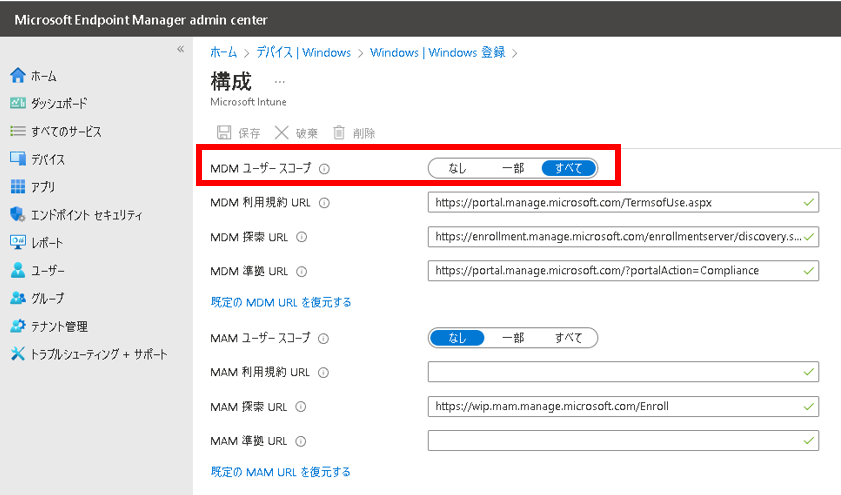Open the ellipsis menu beside 構成
This screenshot has width=841, height=495.
click(279, 82)
